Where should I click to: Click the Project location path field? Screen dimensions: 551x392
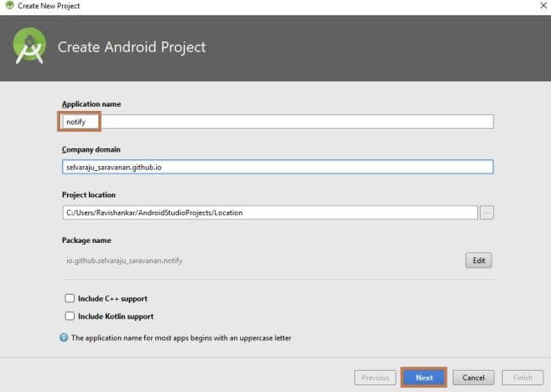tap(270, 213)
